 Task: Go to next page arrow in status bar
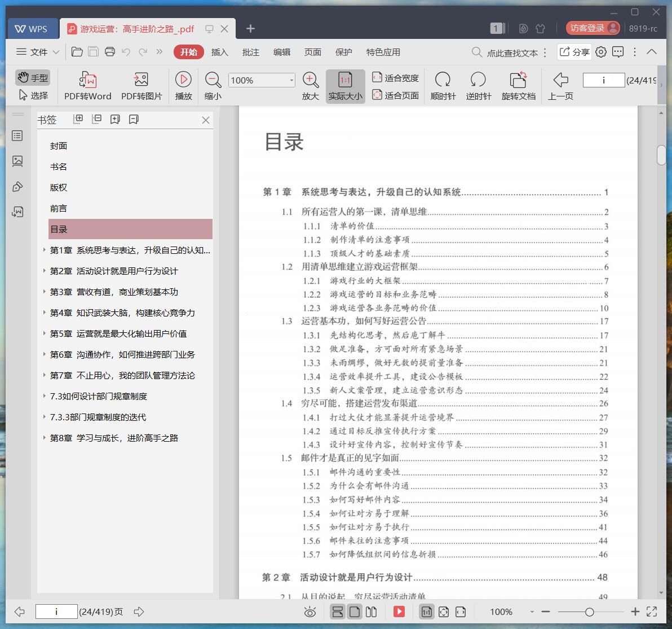[139, 612]
